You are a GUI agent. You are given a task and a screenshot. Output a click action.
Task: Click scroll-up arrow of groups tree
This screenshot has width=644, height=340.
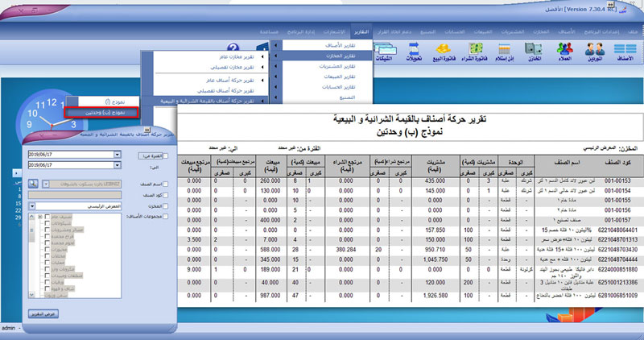point(31,216)
